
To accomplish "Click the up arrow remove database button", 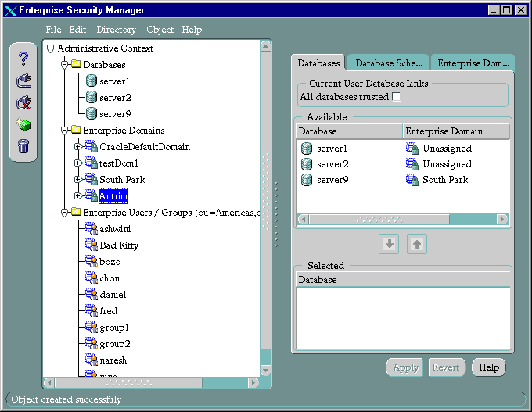I will tap(417, 244).
